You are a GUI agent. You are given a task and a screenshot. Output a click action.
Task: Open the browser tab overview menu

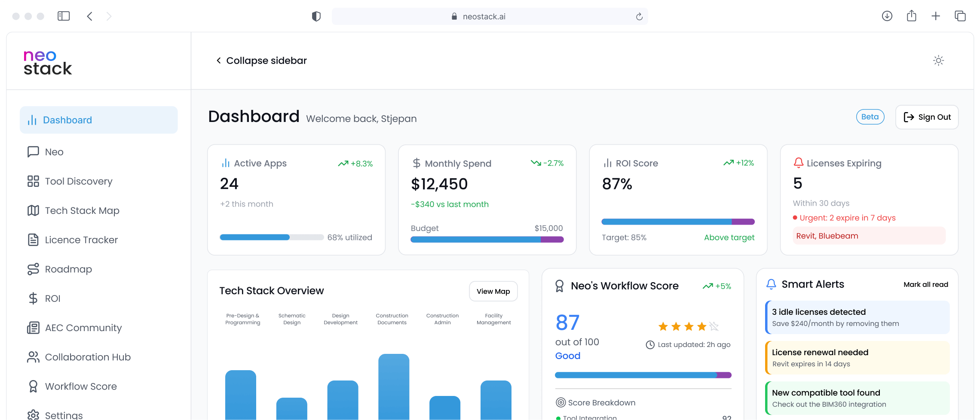click(960, 16)
